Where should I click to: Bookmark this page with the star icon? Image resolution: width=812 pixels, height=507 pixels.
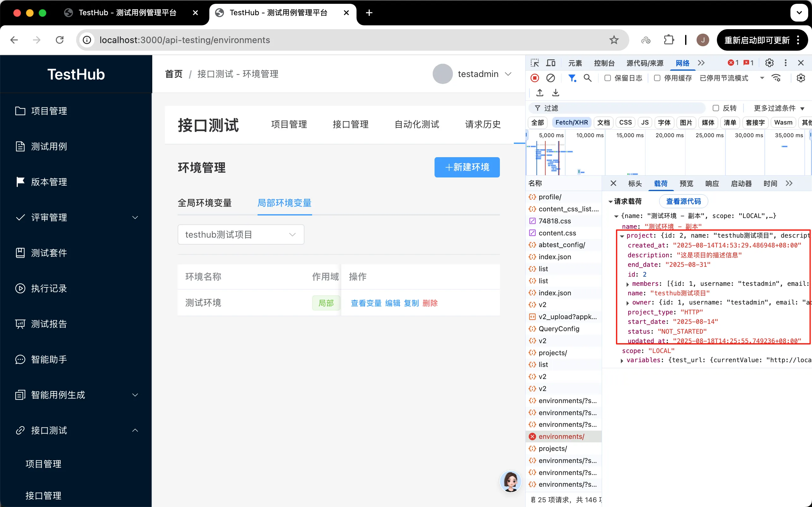tap(614, 40)
